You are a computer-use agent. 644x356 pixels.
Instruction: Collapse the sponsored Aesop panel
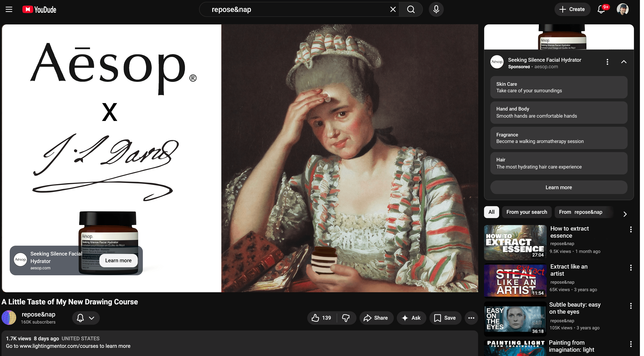[623, 62]
